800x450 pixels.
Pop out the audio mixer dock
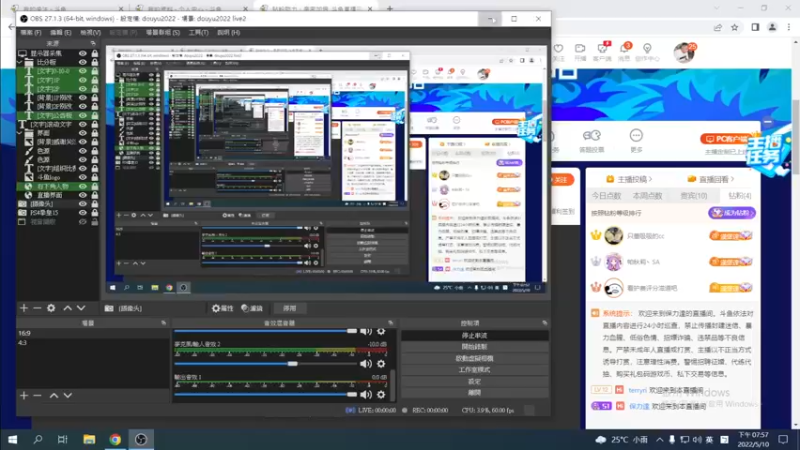pyautogui.click(x=391, y=323)
